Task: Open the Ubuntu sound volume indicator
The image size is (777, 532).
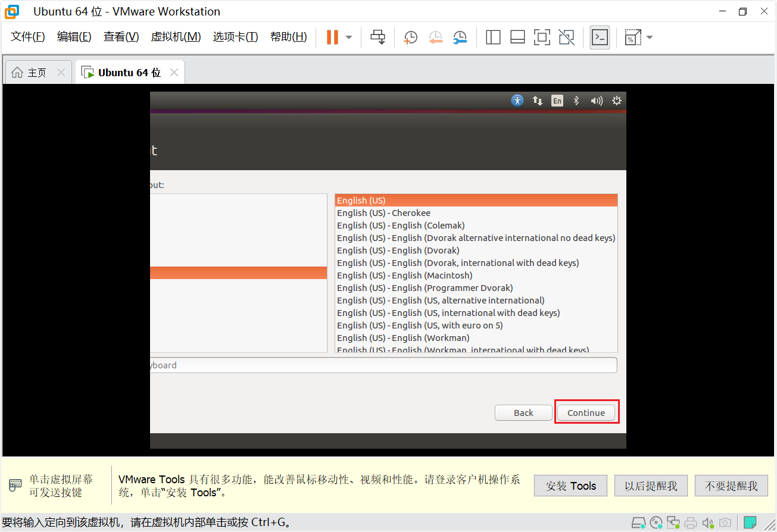Action: point(597,101)
